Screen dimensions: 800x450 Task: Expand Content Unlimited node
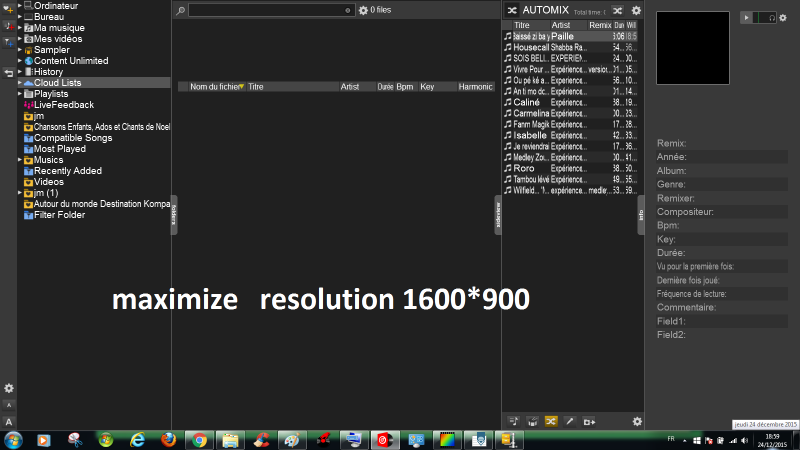pyautogui.click(x=20, y=61)
